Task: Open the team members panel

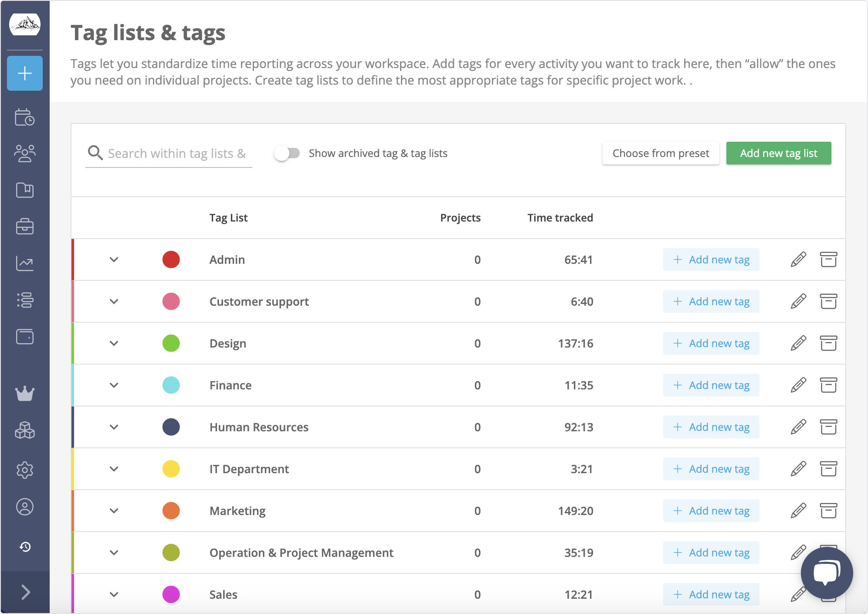Action: click(x=25, y=153)
